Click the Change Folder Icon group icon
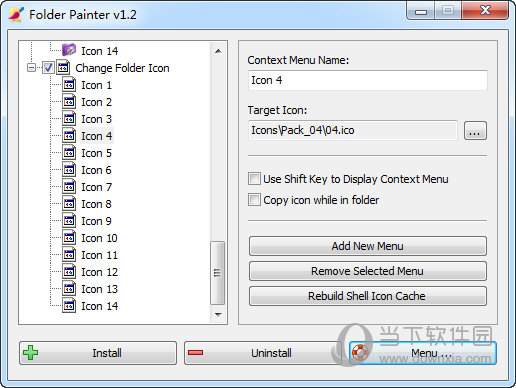Screen dimensions: 516x388 (x=63, y=68)
